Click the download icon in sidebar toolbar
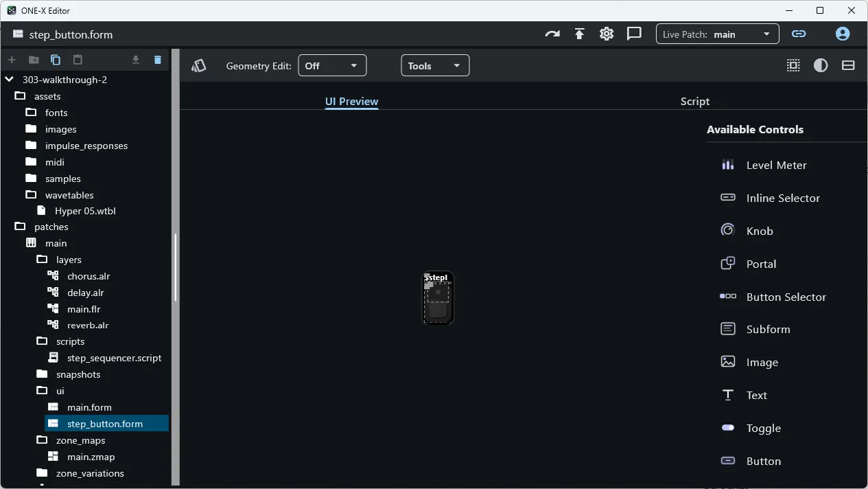 [x=136, y=60]
